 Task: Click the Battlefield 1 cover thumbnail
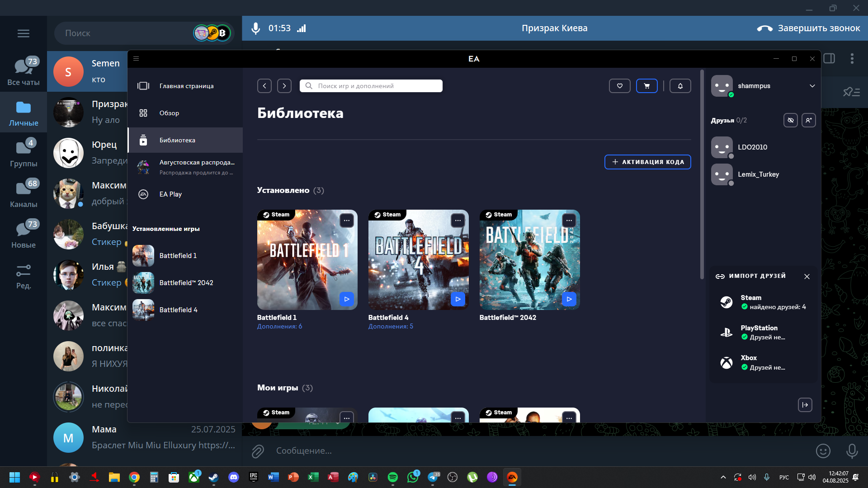point(307,260)
